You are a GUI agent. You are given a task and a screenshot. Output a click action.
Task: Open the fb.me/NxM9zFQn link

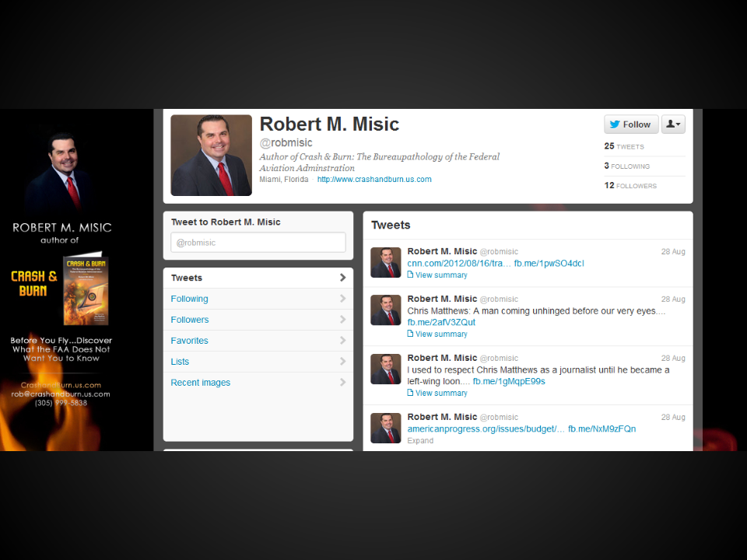pos(601,429)
